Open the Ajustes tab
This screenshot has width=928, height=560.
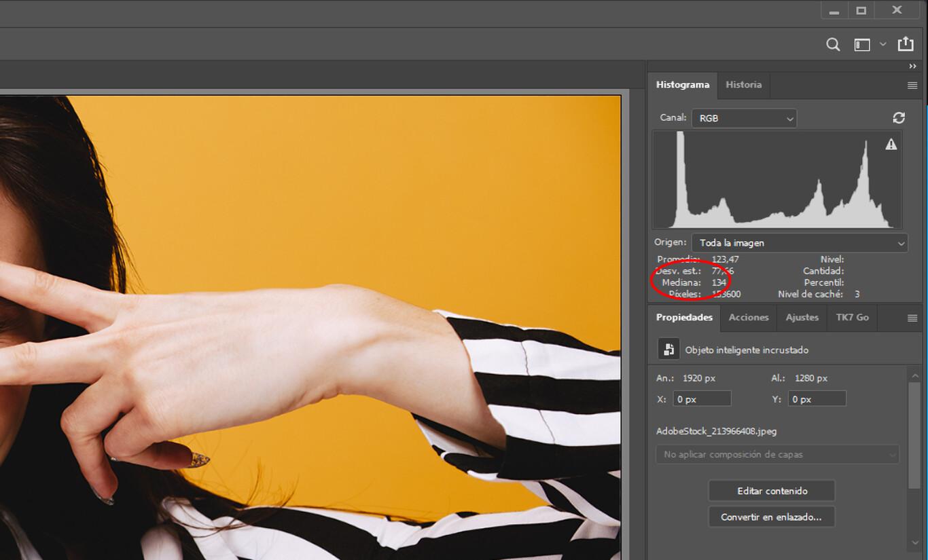(802, 317)
